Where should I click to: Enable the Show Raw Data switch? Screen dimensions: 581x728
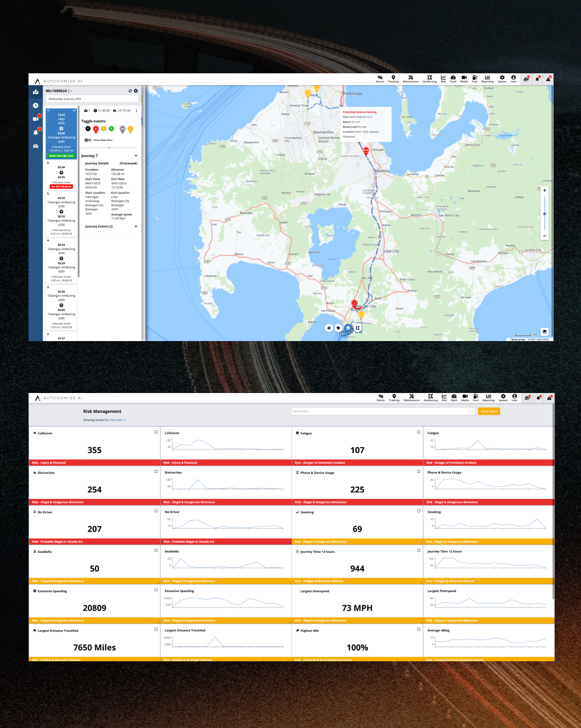[88, 140]
